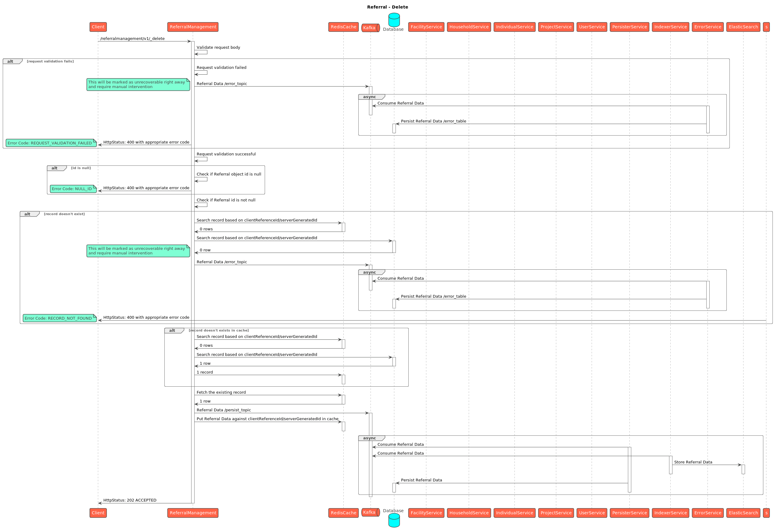Select the Client participant box at top

pyautogui.click(x=98, y=27)
